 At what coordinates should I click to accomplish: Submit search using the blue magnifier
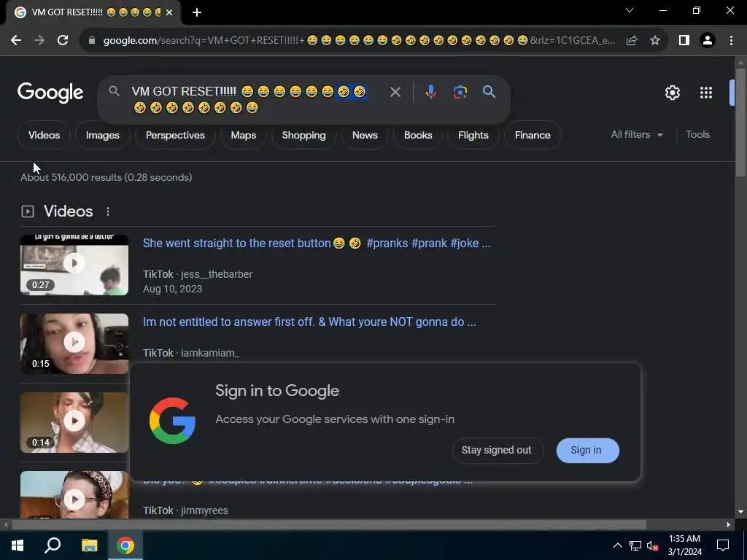point(489,92)
